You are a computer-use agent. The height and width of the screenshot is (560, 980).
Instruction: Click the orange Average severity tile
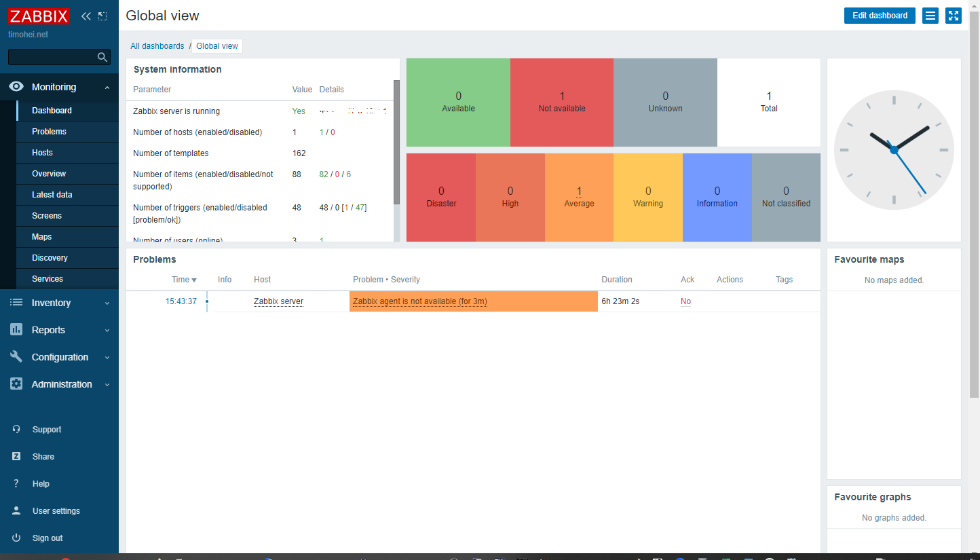[579, 198]
